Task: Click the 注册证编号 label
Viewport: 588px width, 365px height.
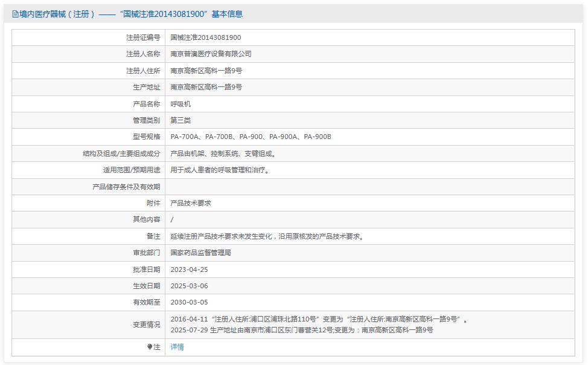Action: [x=143, y=37]
